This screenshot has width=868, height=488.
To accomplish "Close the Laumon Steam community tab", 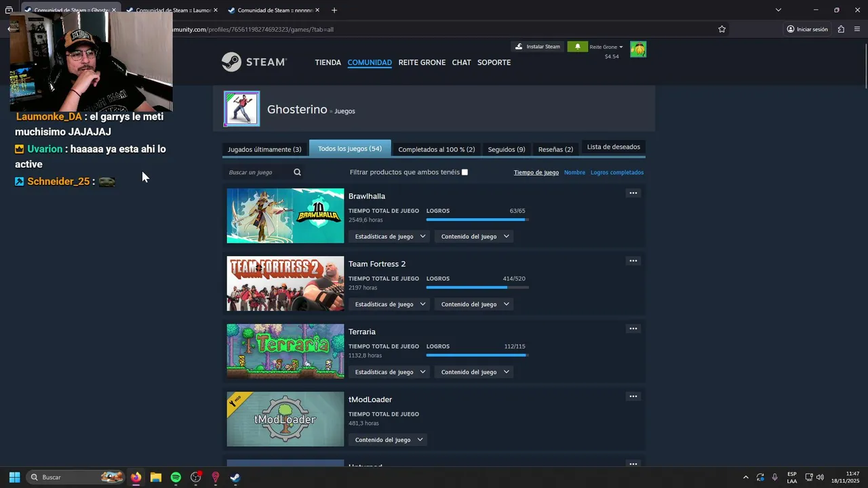I will pos(215,10).
